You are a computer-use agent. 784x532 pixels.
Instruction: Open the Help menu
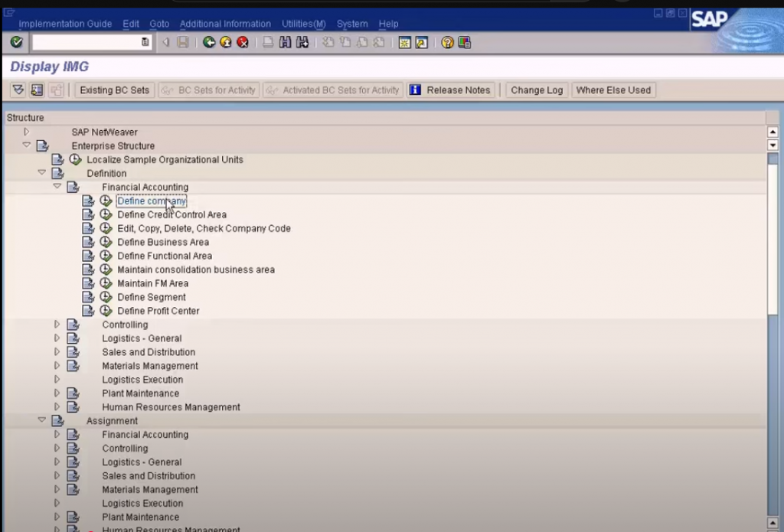tap(388, 24)
